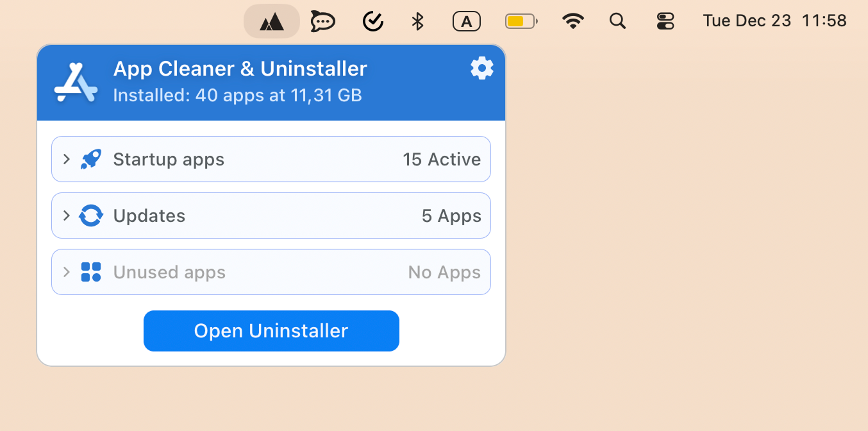Image resolution: width=868 pixels, height=431 pixels.
Task: Open Spotlight search from the menu bar
Action: tap(617, 21)
